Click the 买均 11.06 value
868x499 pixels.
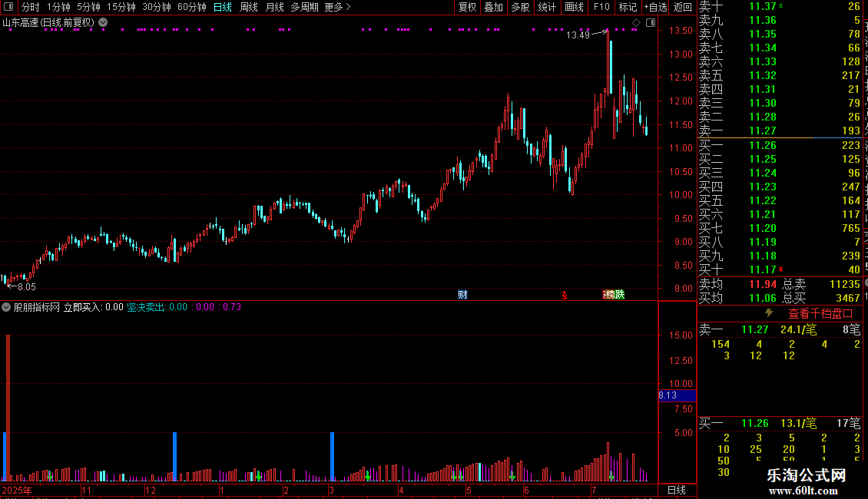coord(763,298)
